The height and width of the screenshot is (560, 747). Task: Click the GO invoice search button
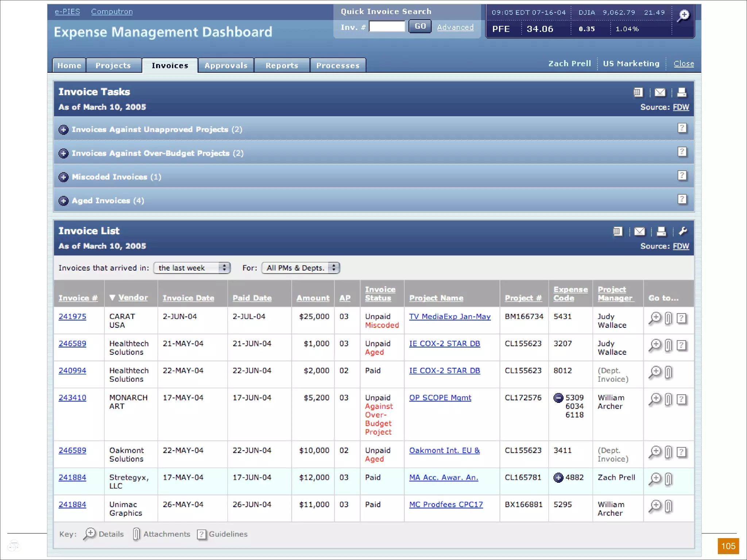click(420, 27)
